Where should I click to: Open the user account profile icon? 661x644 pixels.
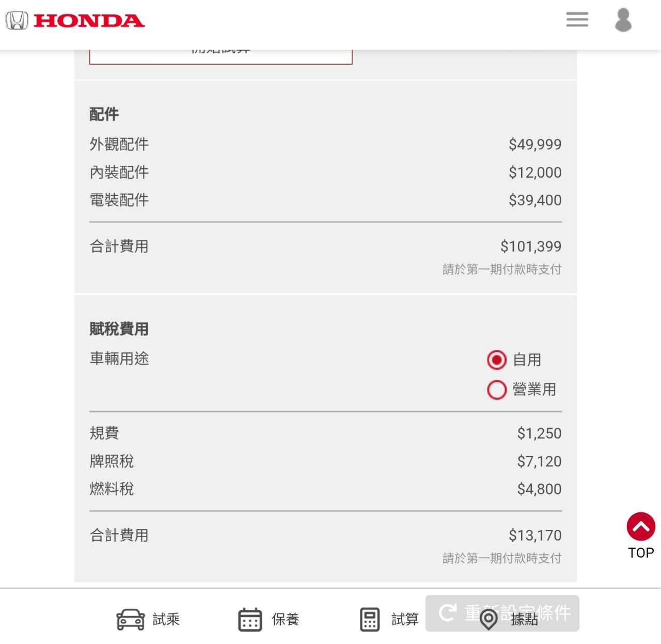623,20
